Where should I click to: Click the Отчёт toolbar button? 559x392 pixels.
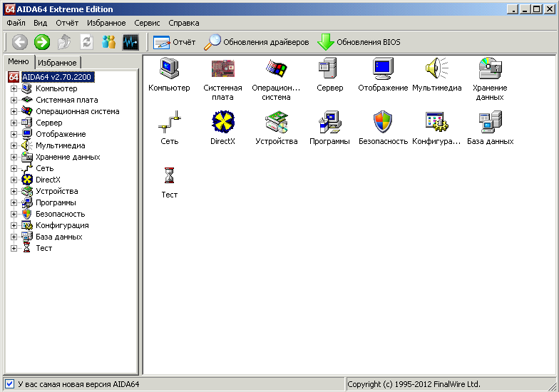174,42
